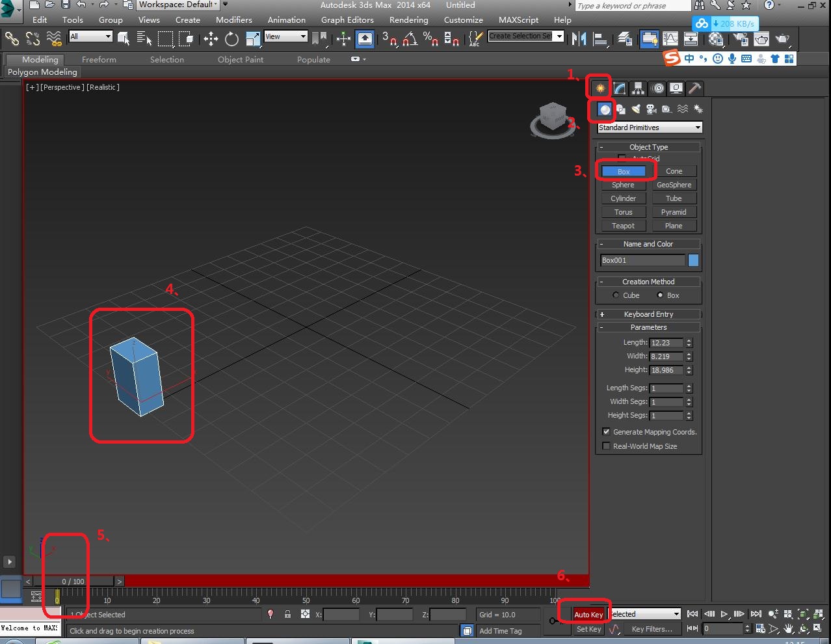Viewport: 831px width, 644px height.
Task: Click Bind to Space Warp tool
Action: [x=54, y=39]
